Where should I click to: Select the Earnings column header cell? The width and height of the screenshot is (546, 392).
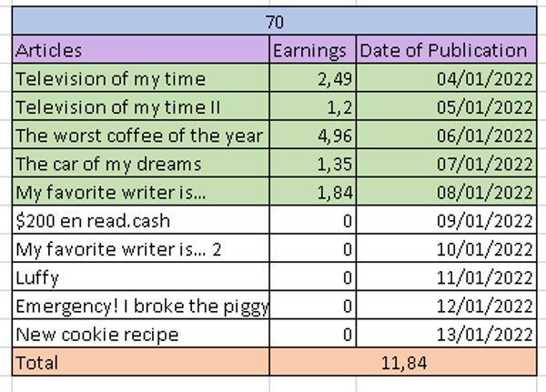[x=313, y=49]
